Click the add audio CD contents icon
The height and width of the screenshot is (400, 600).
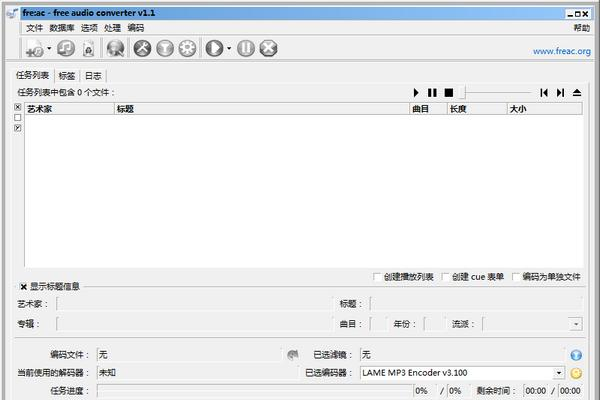click(66, 49)
